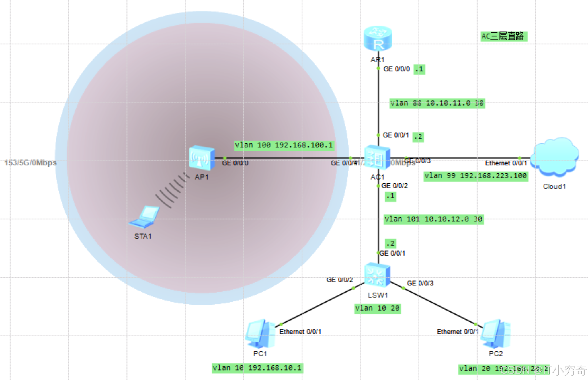Select the AP1 access point icon
588x380 pixels.
pyautogui.click(x=202, y=158)
